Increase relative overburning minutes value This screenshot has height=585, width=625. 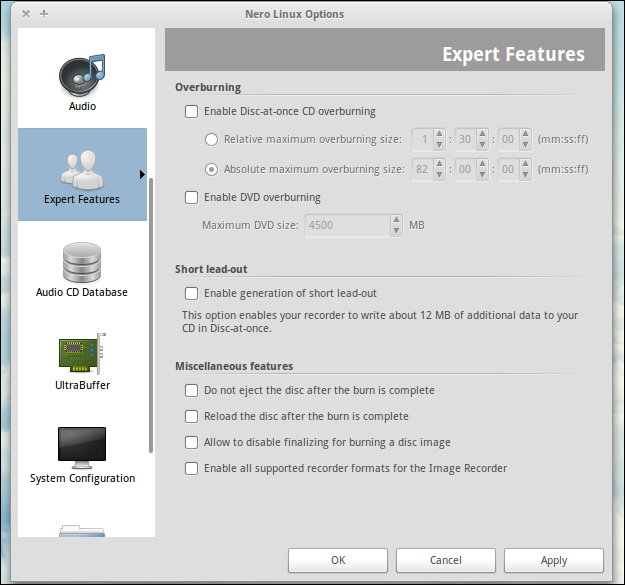(439, 134)
